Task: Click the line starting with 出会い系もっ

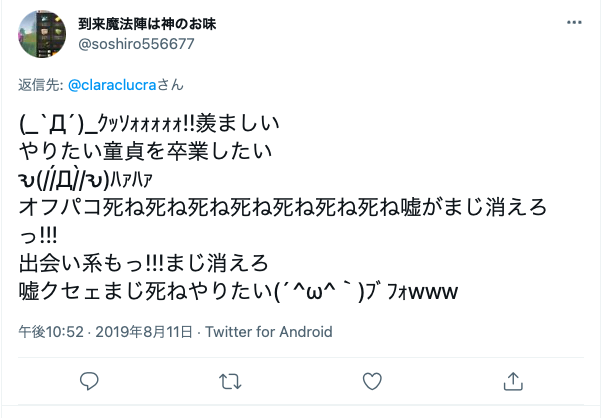Action: [x=144, y=263]
